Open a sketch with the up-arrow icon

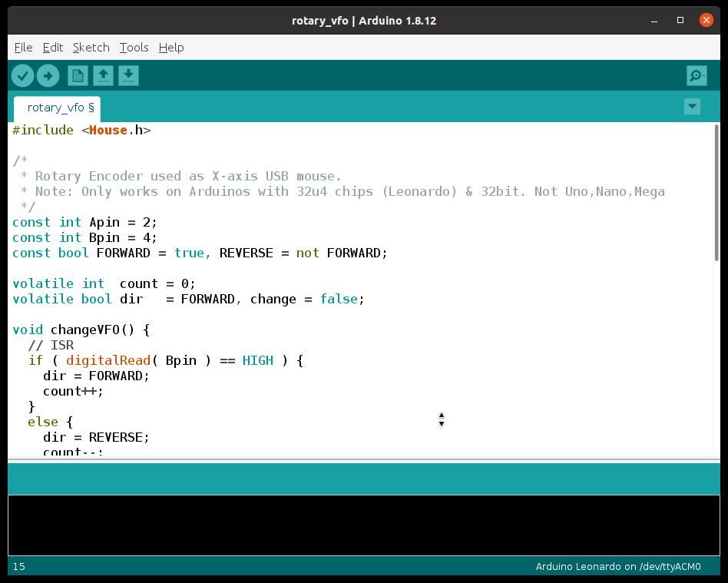(x=103, y=76)
